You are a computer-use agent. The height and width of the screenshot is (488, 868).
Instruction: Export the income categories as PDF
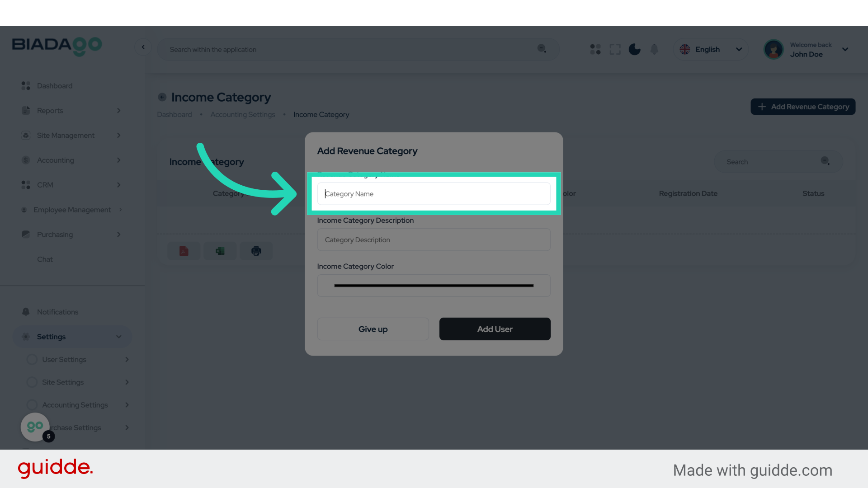pyautogui.click(x=184, y=251)
